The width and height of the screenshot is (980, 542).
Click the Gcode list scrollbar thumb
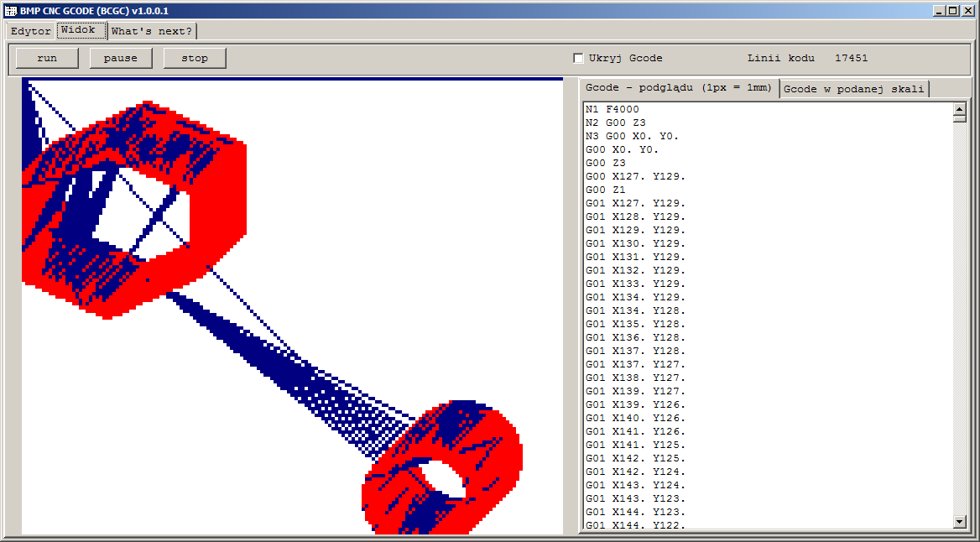[960, 119]
